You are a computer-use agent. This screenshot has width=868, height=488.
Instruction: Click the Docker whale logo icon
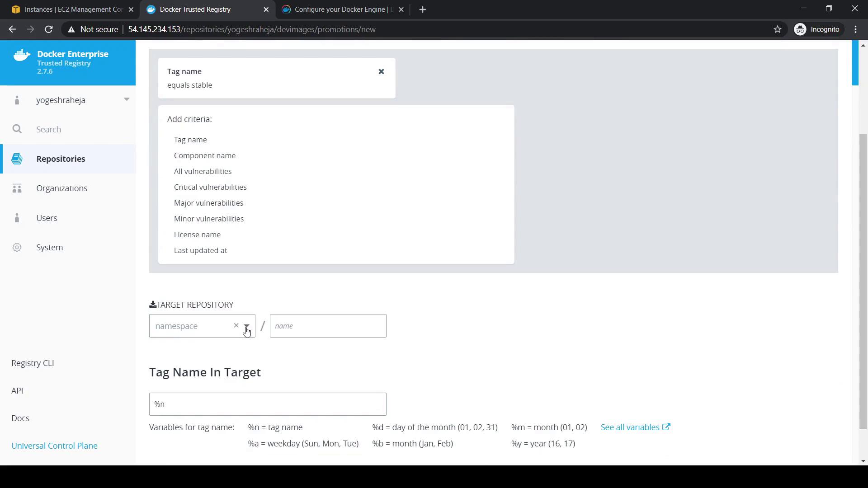coord(22,56)
